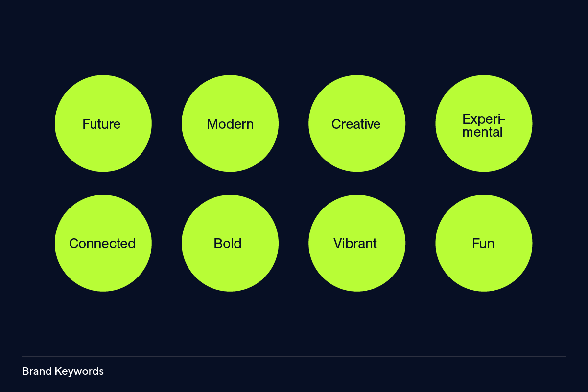Click the "Connected" text label

tap(102, 244)
